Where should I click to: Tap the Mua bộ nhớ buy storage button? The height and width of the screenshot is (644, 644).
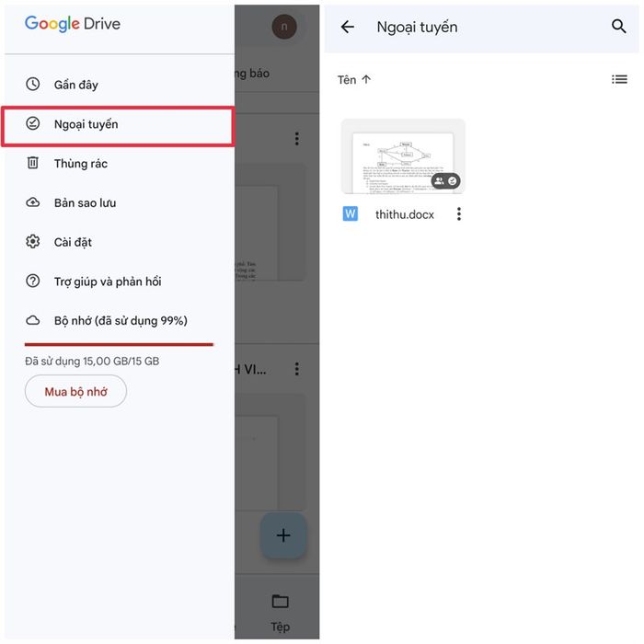point(76,391)
